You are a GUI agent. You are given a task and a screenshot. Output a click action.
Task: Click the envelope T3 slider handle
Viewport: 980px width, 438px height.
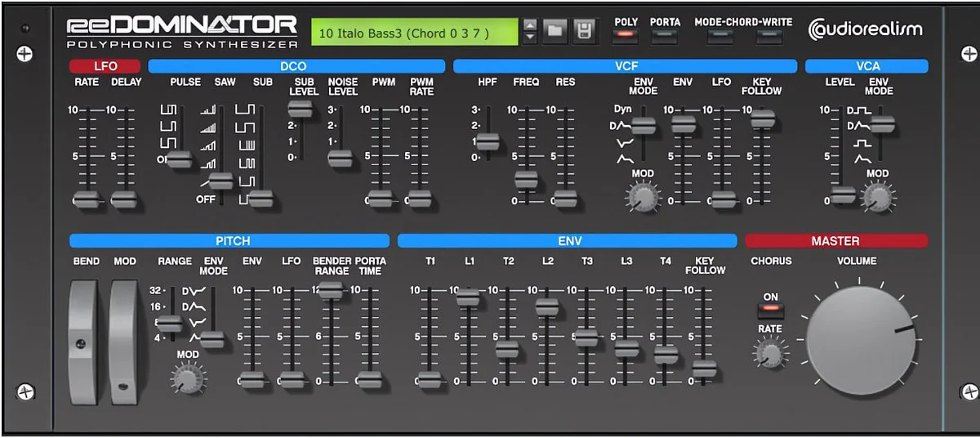pos(586,337)
